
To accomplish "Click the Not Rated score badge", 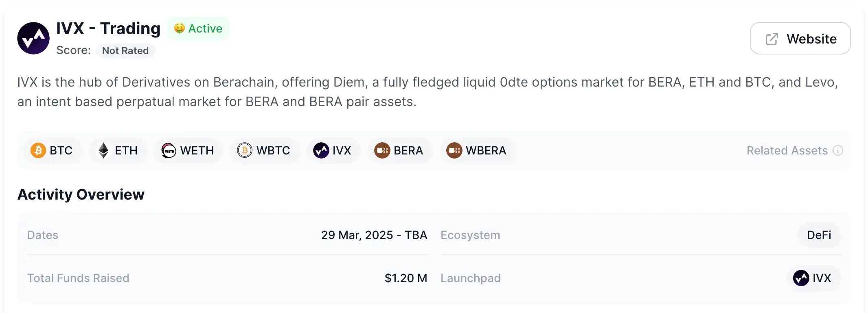I will 125,51.
